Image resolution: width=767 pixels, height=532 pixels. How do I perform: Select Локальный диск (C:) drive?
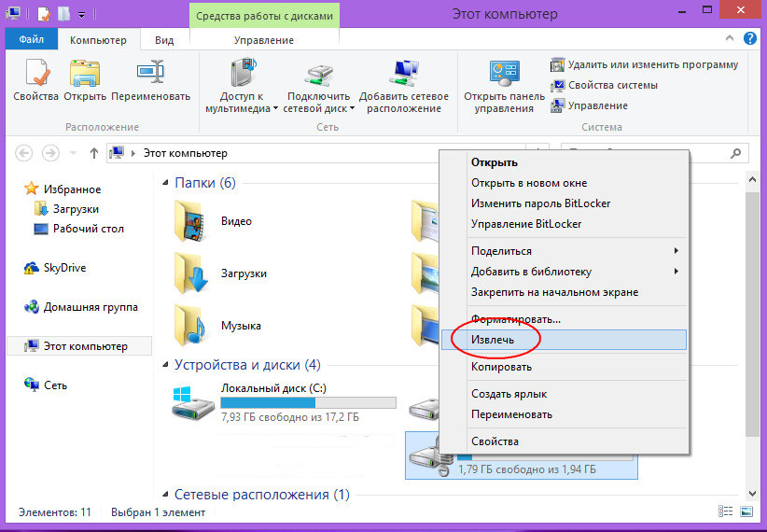tap(284, 402)
